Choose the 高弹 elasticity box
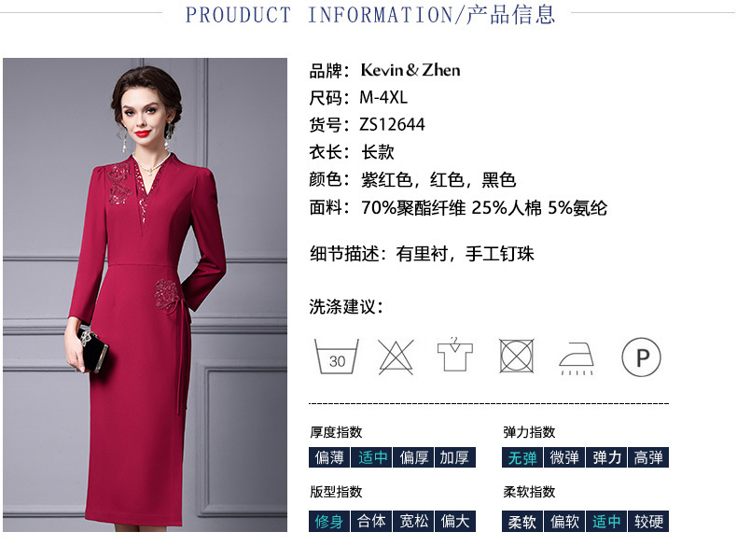The width and height of the screenshot is (737, 560). pyautogui.click(x=648, y=457)
